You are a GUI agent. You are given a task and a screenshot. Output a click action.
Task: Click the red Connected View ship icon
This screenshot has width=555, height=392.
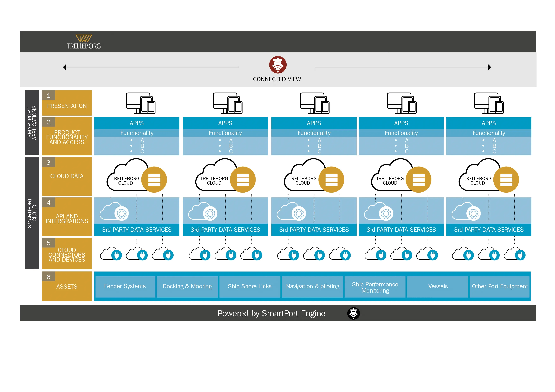[x=278, y=65]
